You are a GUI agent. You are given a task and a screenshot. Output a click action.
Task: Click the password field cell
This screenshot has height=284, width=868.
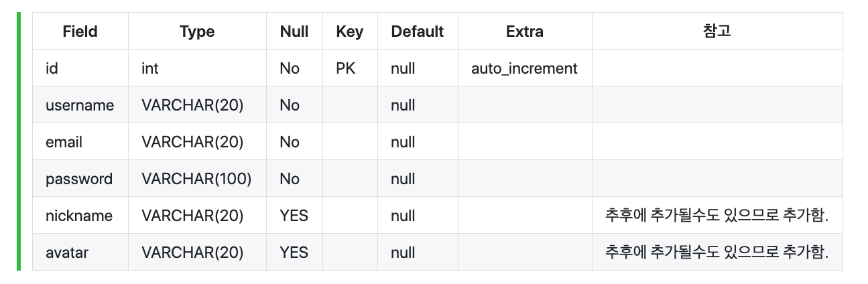pyautogui.click(x=80, y=179)
